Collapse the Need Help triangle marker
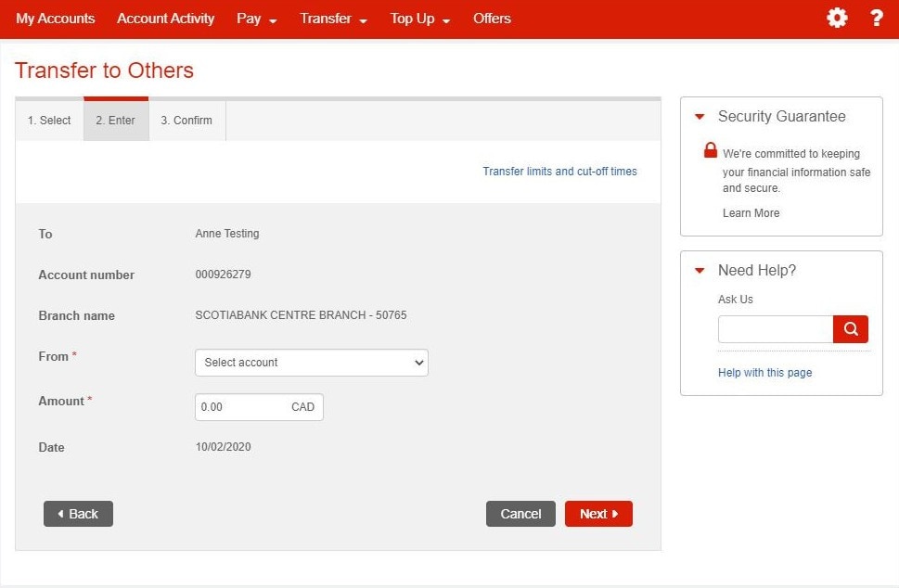The width and height of the screenshot is (899, 588). click(699, 270)
